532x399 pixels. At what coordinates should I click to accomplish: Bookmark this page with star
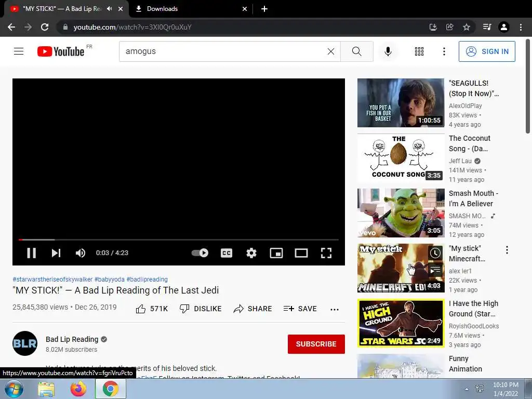coord(467,27)
